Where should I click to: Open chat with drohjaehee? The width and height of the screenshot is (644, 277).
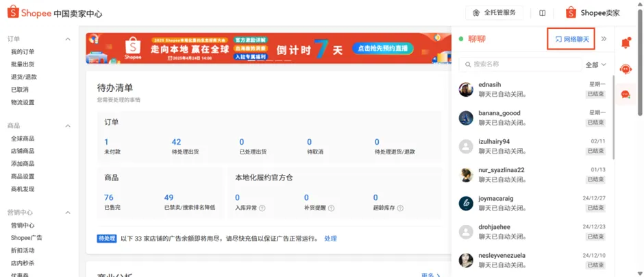tap(532, 232)
